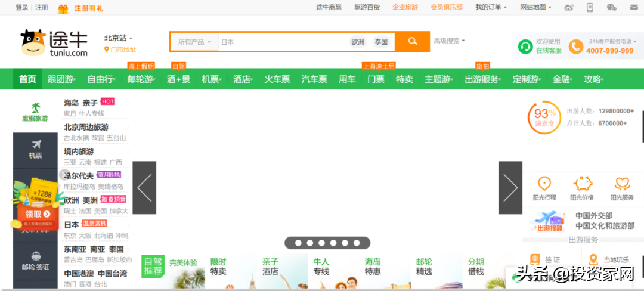Click the email envelope icon in top bar

(634, 7)
